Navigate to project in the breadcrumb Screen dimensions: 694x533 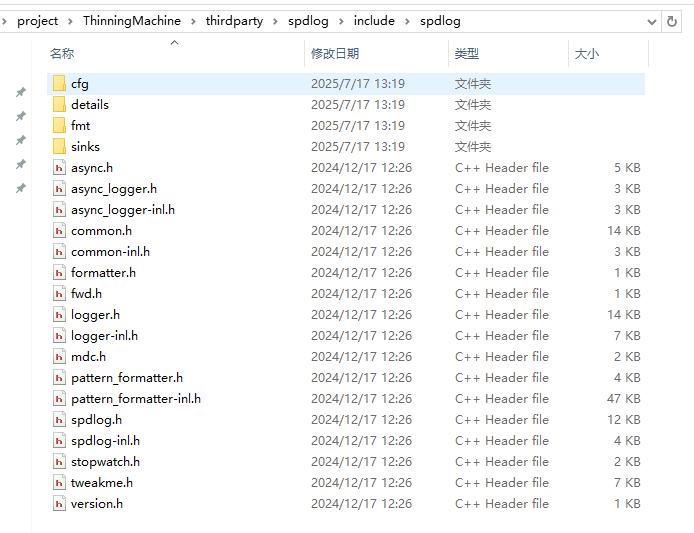tap(38, 21)
